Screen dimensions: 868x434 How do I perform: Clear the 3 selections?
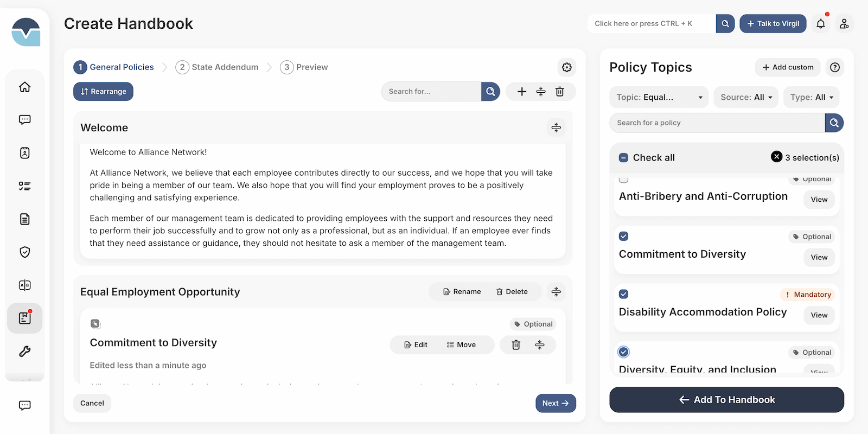click(776, 157)
